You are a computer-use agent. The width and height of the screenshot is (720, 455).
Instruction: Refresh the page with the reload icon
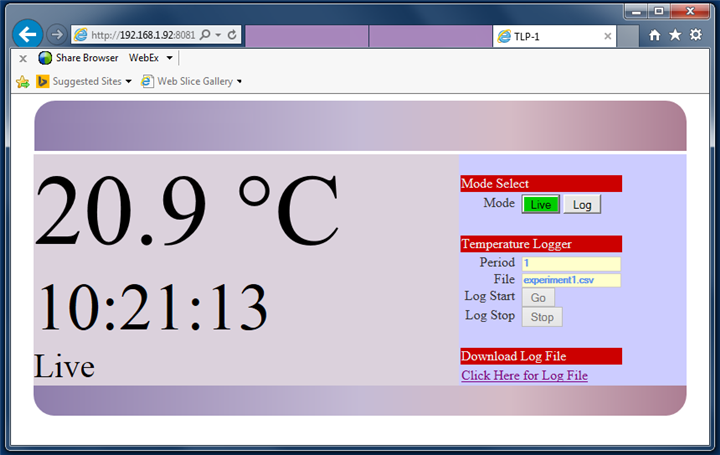232,34
